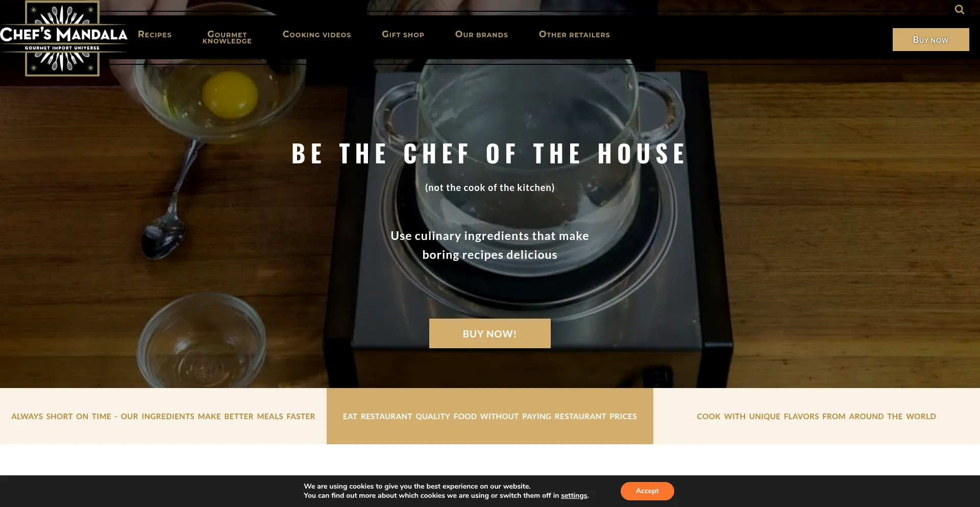Click the cookie banner message text
The image size is (980, 507).
[446, 491]
